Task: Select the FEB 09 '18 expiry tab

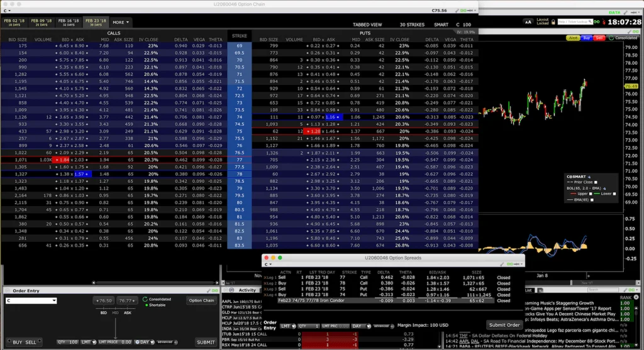Action: tap(42, 22)
